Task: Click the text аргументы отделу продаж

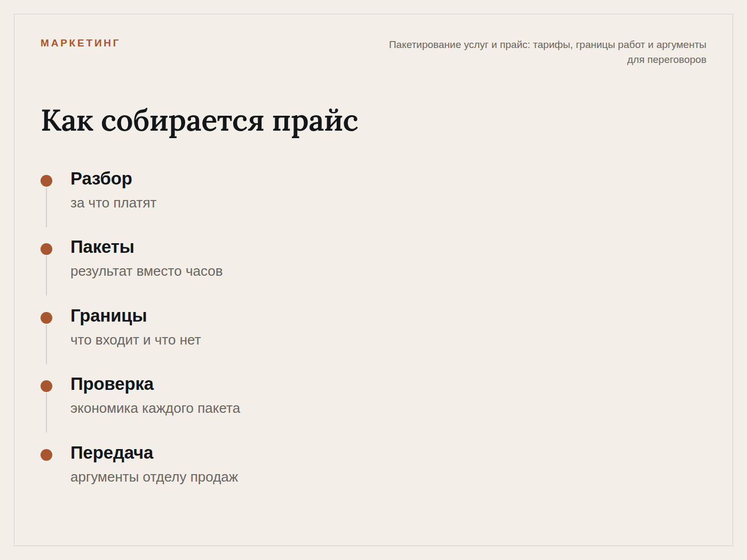Action: pos(154,477)
